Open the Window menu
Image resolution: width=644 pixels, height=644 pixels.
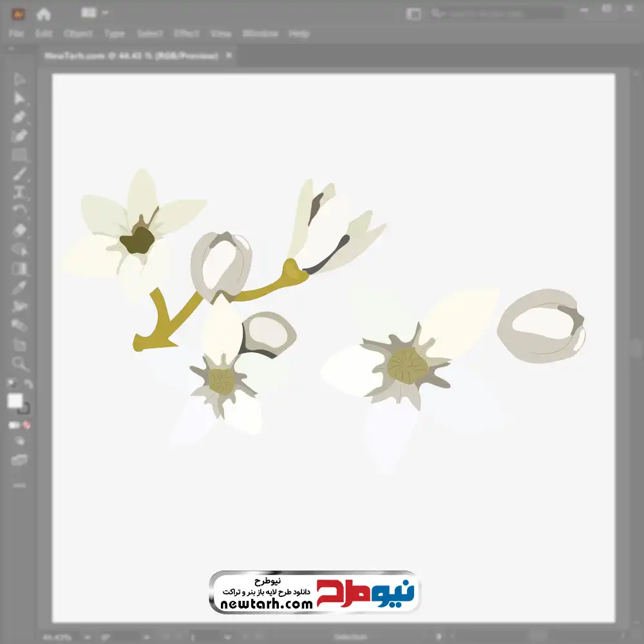[x=260, y=33]
